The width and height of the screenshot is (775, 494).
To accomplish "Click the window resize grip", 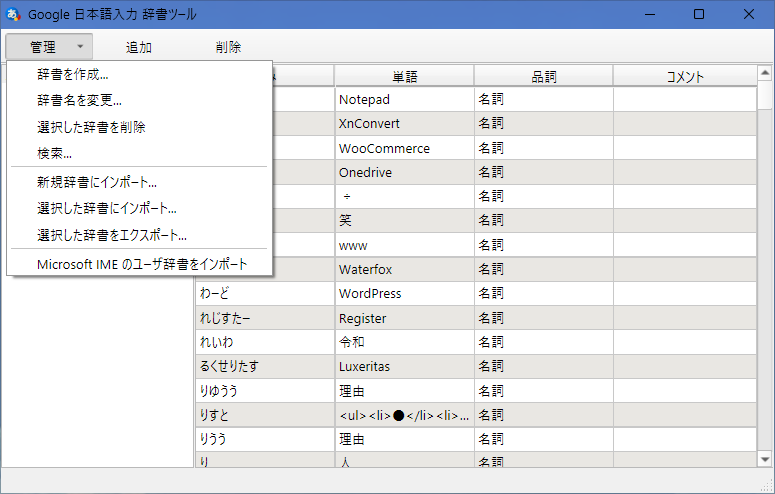I will coord(768,487).
